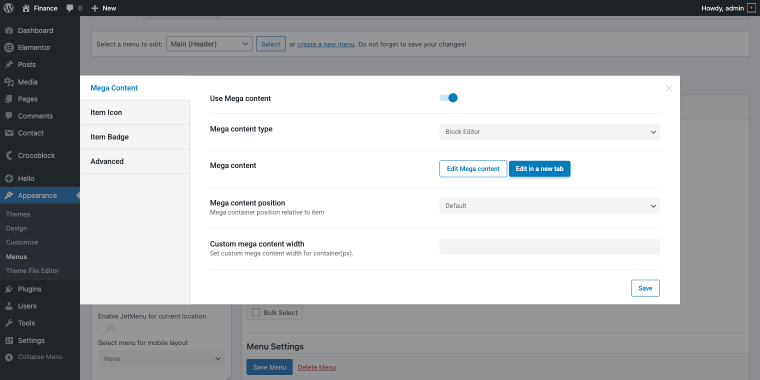The height and width of the screenshot is (380, 760).
Task: Open Customize submenu item
Action: 22,242
